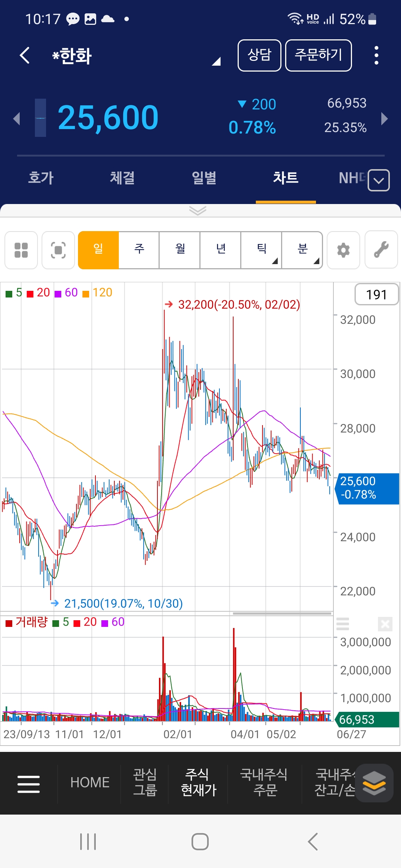Tap current price 25,600
401x868 pixels.
[108, 118]
